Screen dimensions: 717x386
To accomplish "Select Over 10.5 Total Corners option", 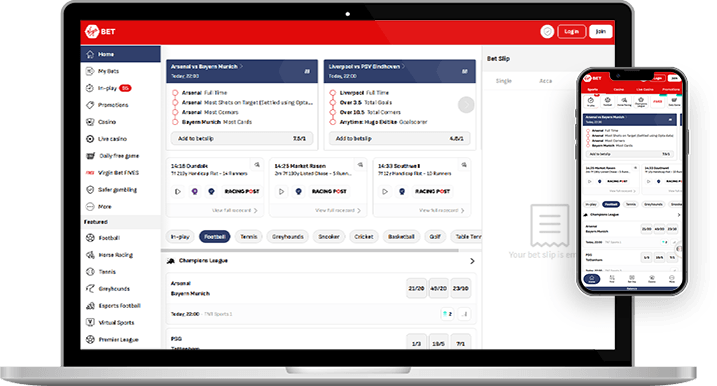I will pos(333,112).
